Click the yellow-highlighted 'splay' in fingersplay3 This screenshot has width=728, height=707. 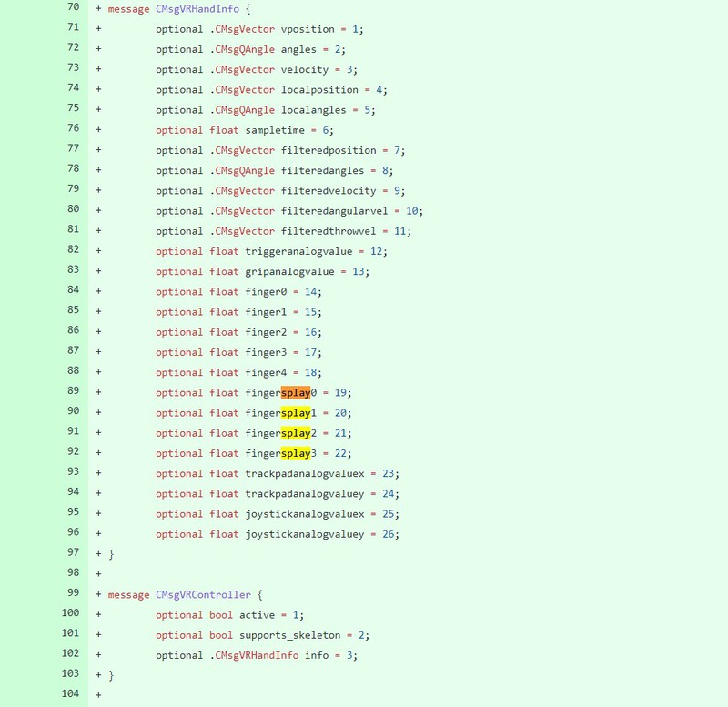[296, 453]
